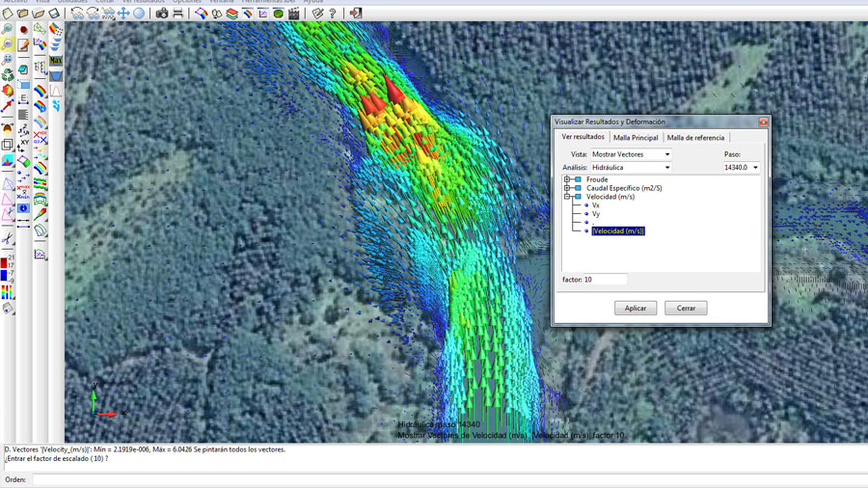The height and width of the screenshot is (488, 868).
Task: Expand the Froude tree node
Action: (568, 179)
